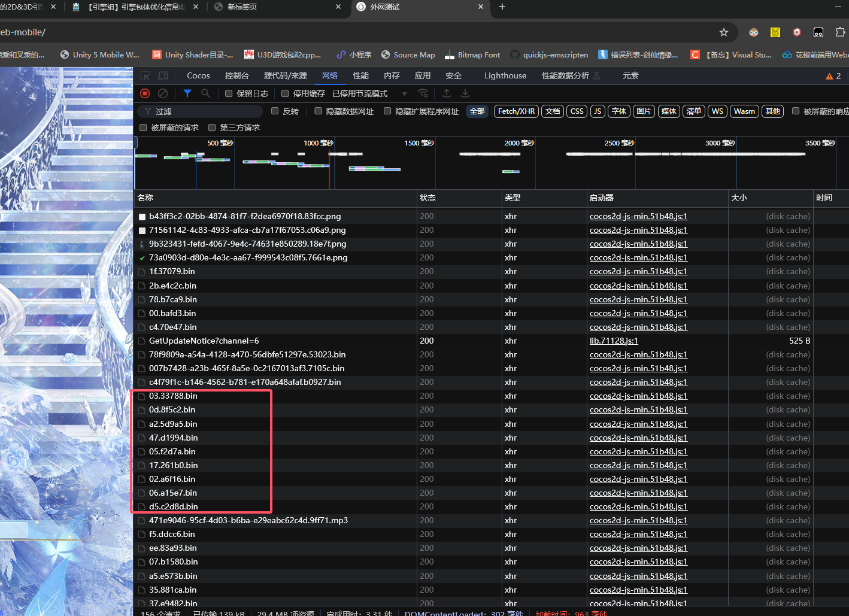Click the DevTools warning count icon showing 2
This screenshot has height=616, width=849.
click(x=833, y=76)
